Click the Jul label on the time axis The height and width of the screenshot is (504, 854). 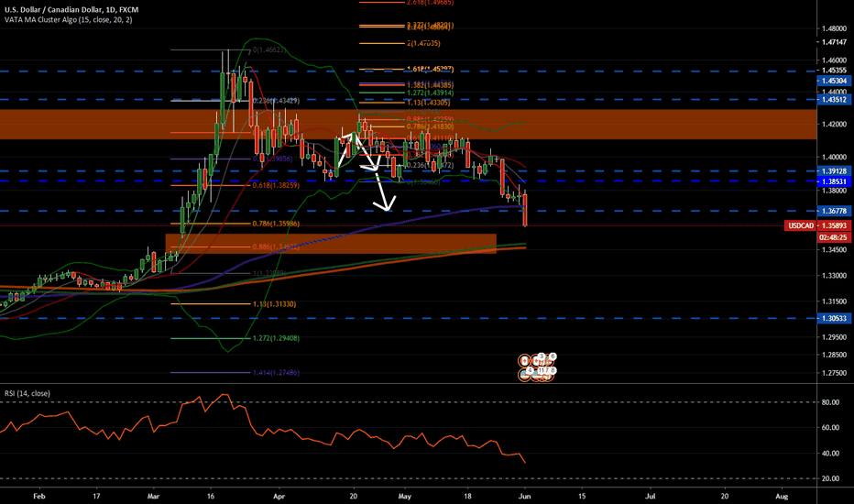pos(651,497)
